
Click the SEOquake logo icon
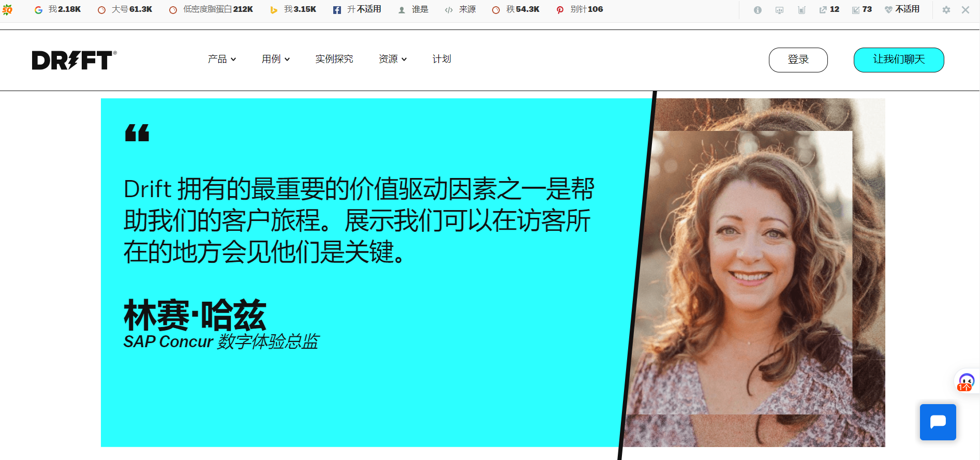(x=7, y=10)
